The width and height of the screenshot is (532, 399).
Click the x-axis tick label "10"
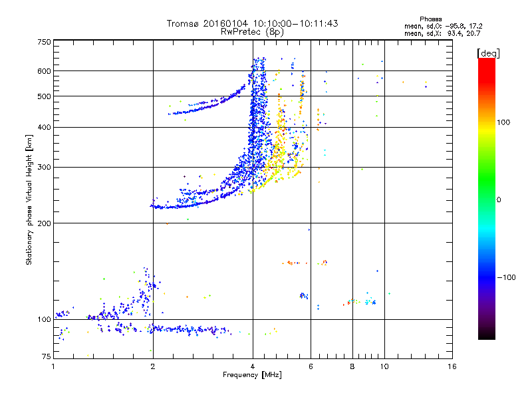click(384, 366)
